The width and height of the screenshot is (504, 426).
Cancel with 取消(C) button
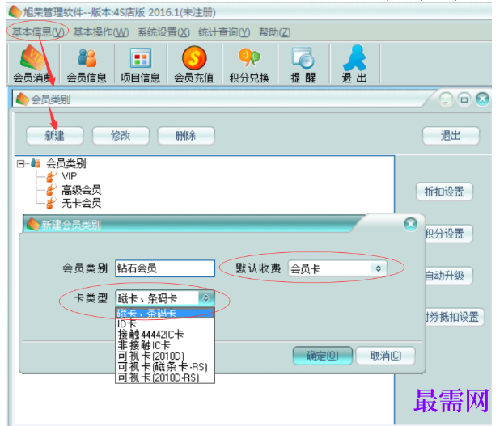click(385, 356)
